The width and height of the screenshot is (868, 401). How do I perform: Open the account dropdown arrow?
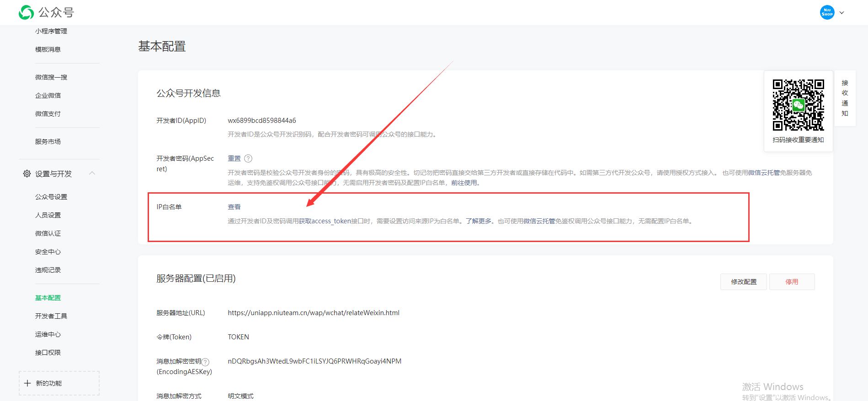(841, 13)
